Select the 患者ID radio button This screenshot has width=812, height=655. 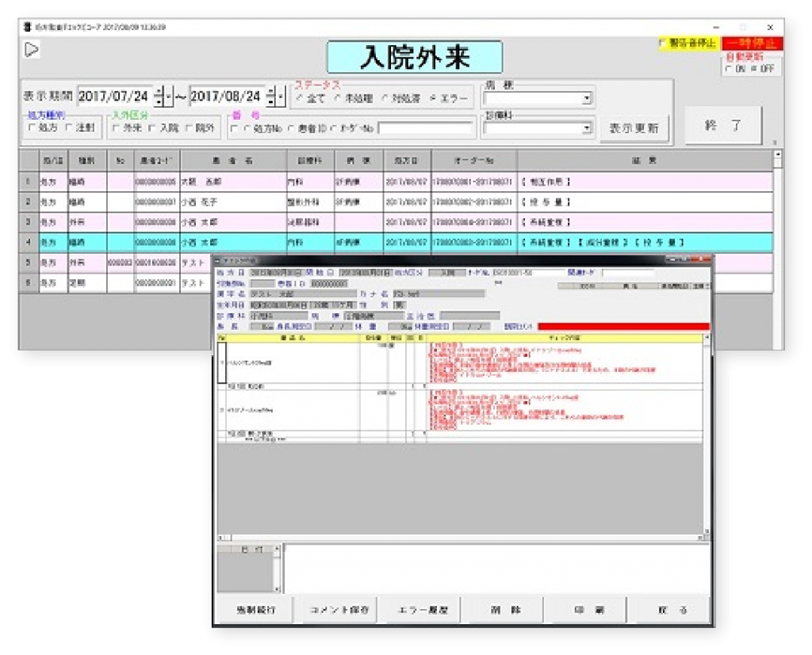coord(291,128)
